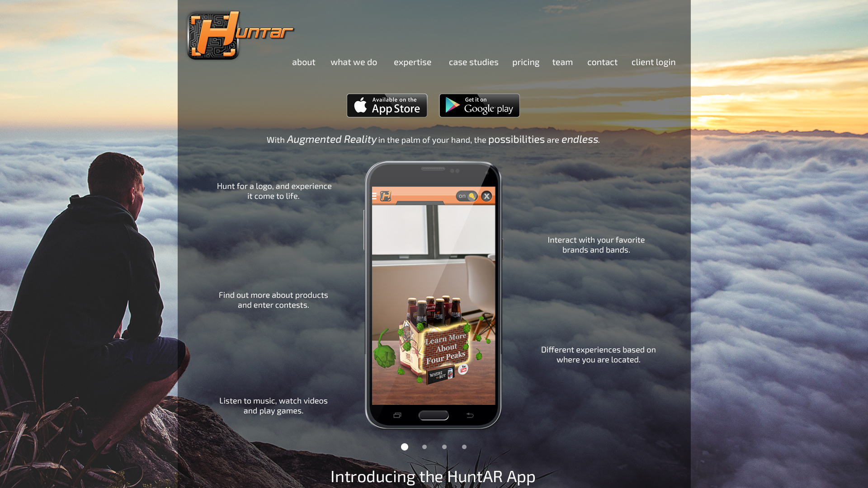The height and width of the screenshot is (488, 868).
Task: Navigate to second carousel slide
Action: [424, 446]
